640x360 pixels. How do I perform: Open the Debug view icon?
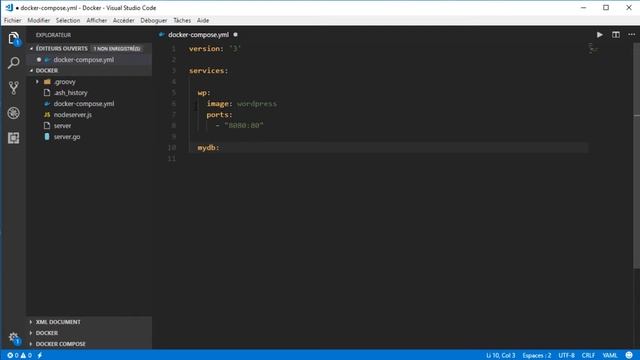pos(13,113)
